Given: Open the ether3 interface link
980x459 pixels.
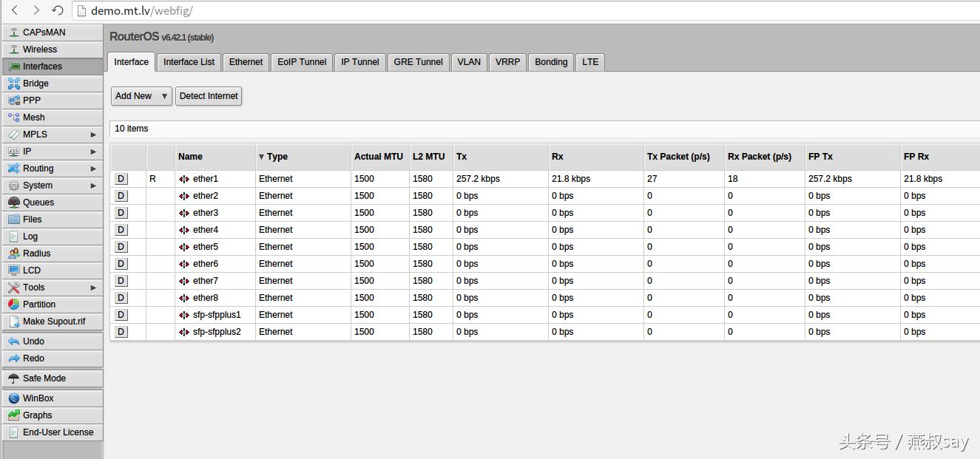Looking at the screenshot, I should pos(206,213).
